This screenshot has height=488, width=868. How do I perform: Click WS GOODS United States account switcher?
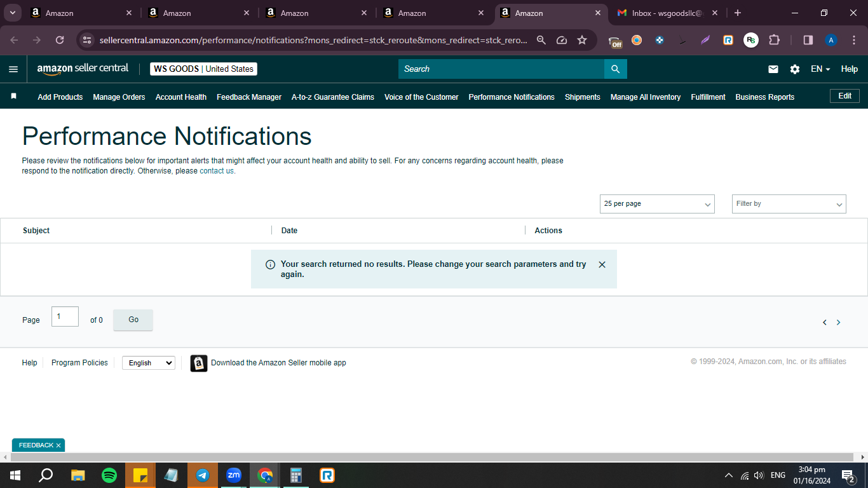point(203,69)
